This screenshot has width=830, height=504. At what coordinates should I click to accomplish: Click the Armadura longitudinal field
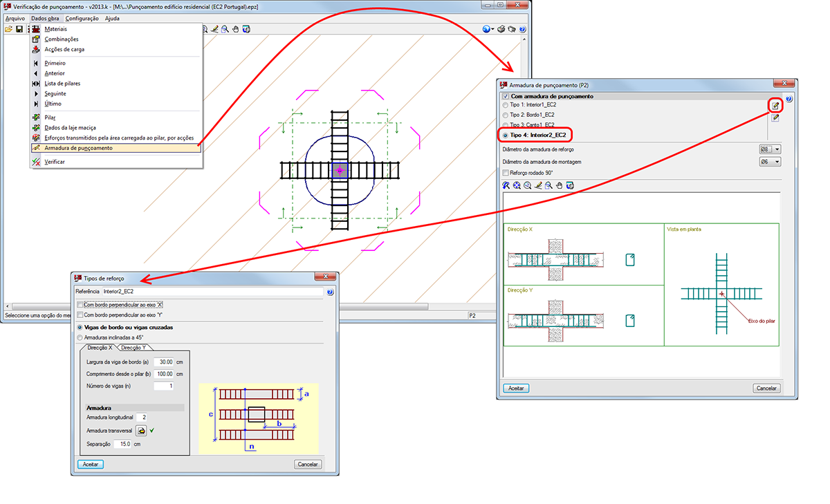[x=142, y=418]
